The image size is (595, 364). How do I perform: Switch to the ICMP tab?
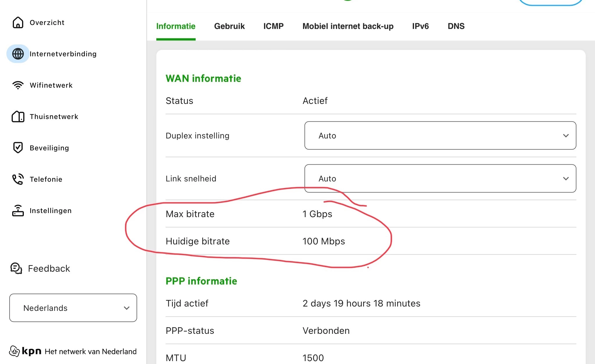pos(273,26)
